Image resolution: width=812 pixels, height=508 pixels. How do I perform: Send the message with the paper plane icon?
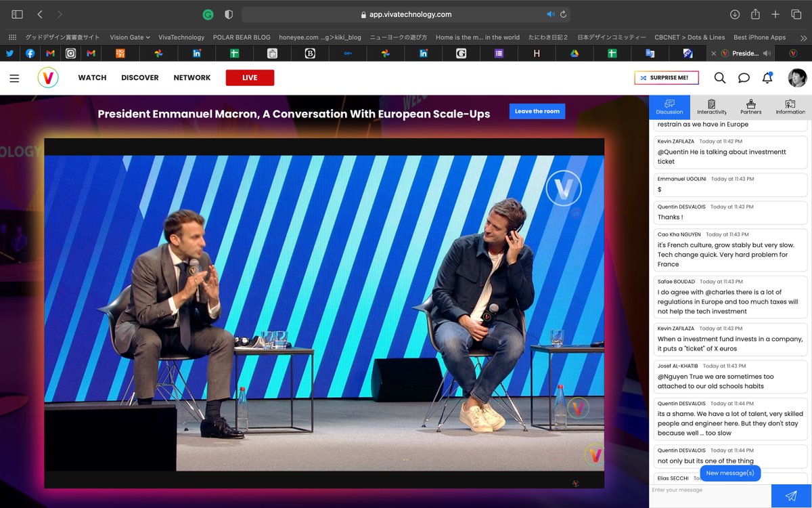pyautogui.click(x=791, y=496)
